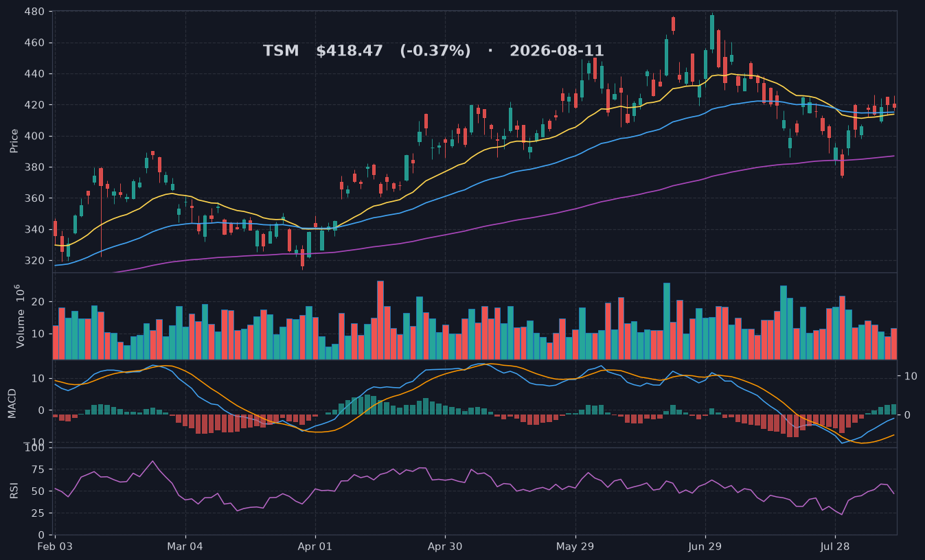Click the 0 tick on the RSI axis

pyautogui.click(x=43, y=535)
